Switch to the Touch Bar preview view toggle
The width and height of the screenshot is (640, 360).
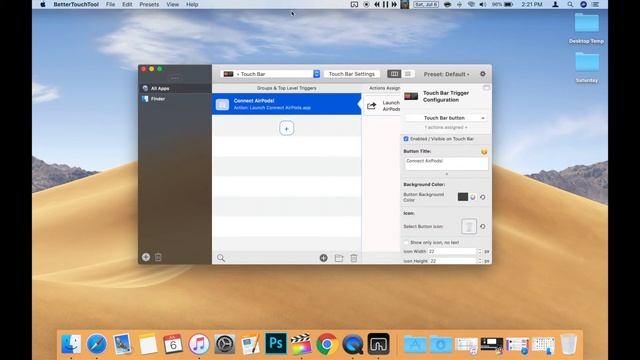394,74
